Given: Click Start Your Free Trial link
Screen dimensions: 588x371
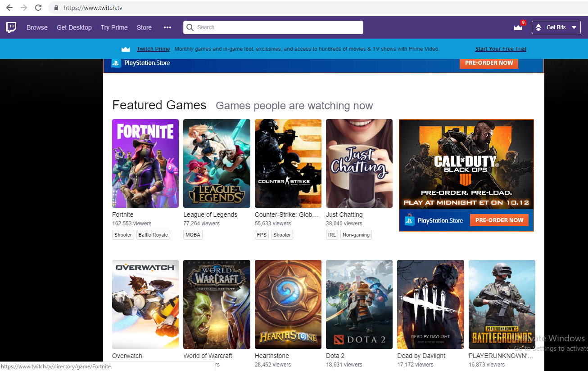Looking at the screenshot, I should [x=501, y=49].
